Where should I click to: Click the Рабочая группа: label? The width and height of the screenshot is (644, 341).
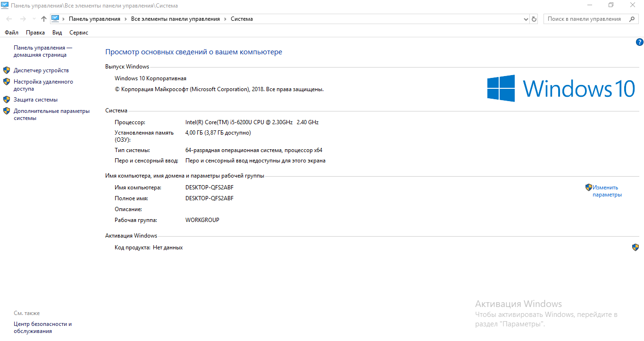coord(136,220)
